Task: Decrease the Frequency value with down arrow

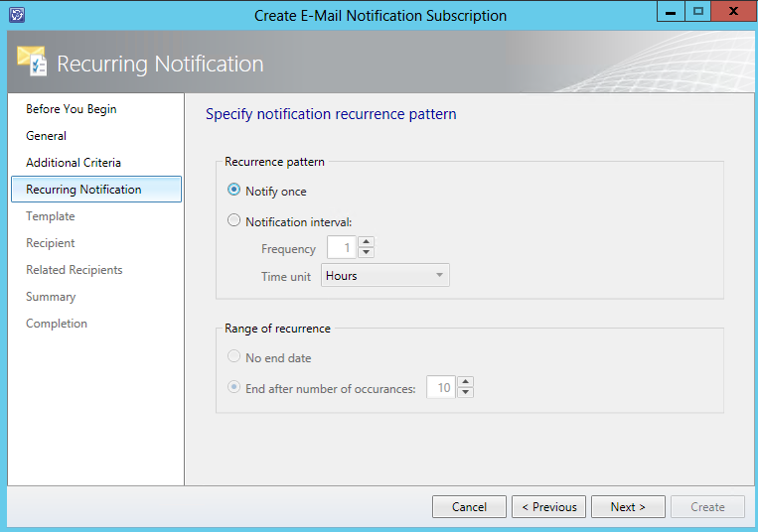Action: [x=366, y=252]
